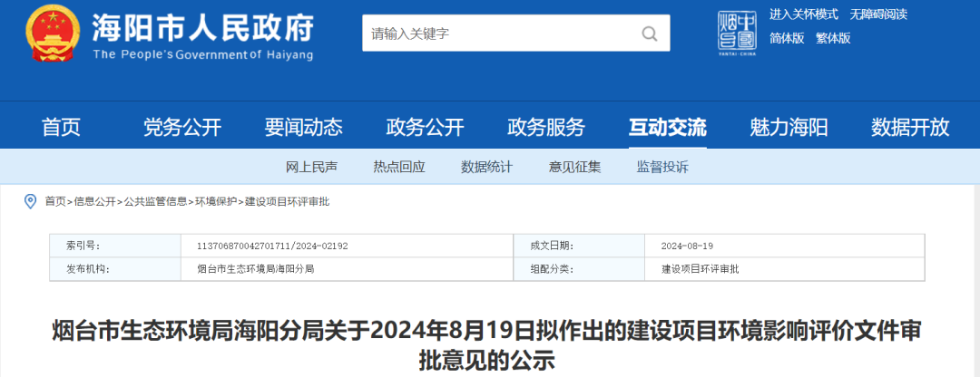
Task: Switch to 繁体版 traditional Chinese
Action: click(x=833, y=38)
